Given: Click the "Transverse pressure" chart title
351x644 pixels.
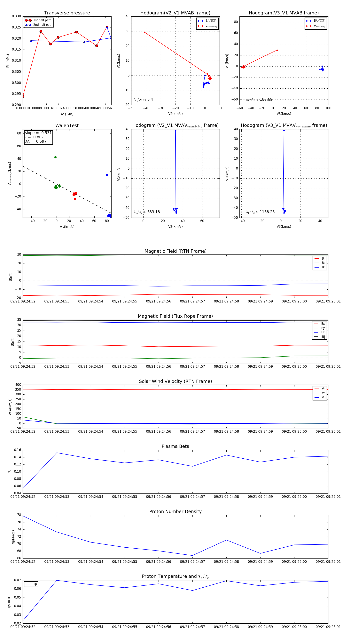Looking at the screenshot, I should tap(67, 13).
